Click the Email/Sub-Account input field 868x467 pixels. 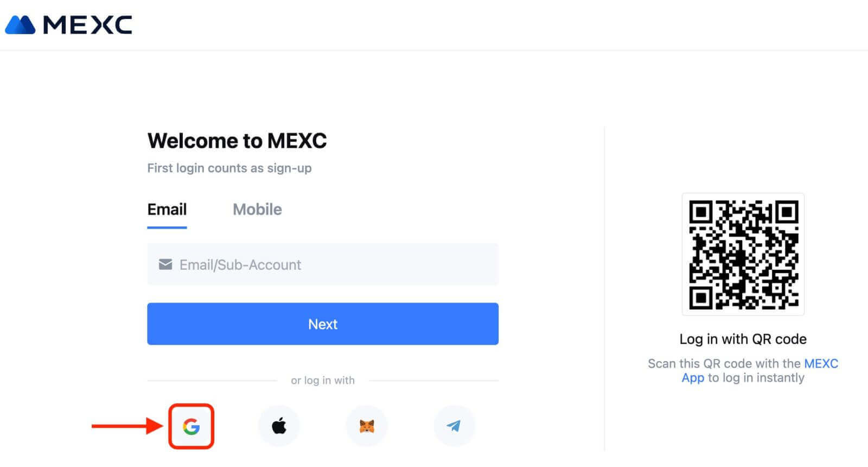coord(323,264)
